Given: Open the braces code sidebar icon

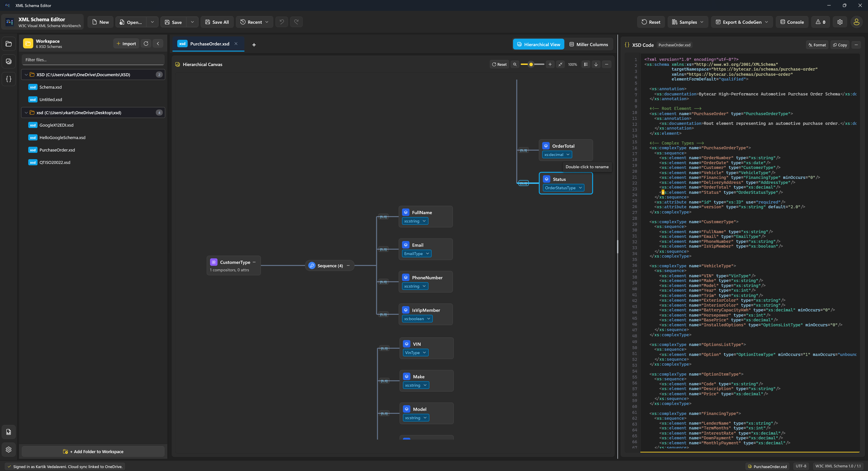Looking at the screenshot, I should pyautogui.click(x=9, y=79).
